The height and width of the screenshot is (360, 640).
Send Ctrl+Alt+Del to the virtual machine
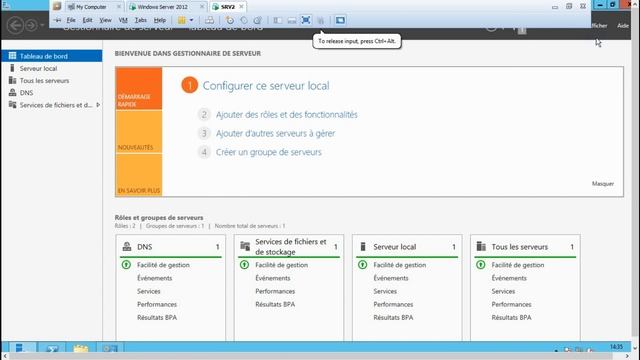(209, 20)
